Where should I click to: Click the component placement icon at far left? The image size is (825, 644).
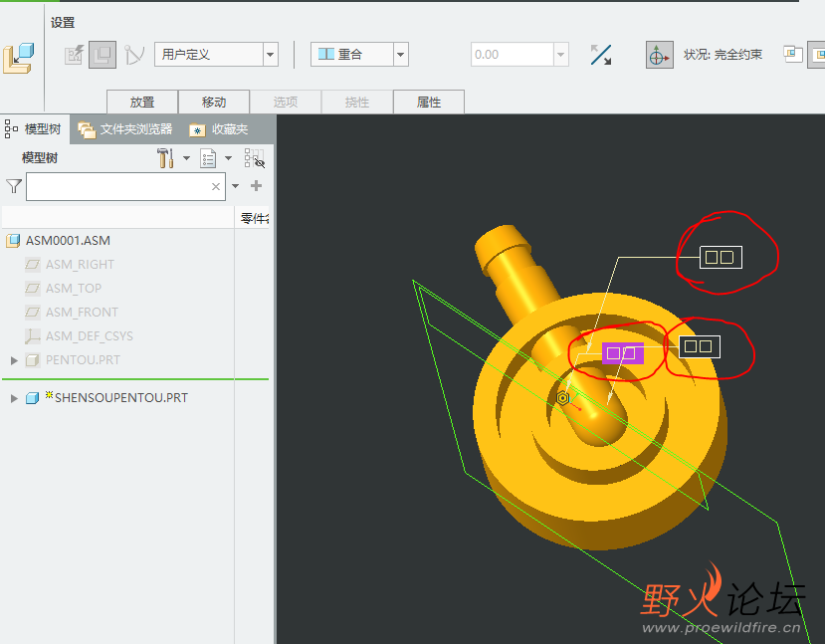coord(19,58)
